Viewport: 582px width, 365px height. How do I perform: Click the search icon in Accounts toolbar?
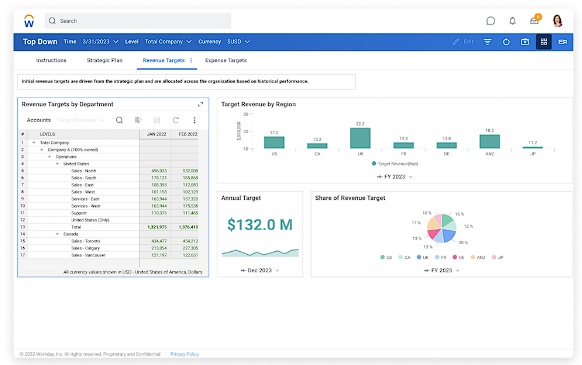pyautogui.click(x=119, y=120)
